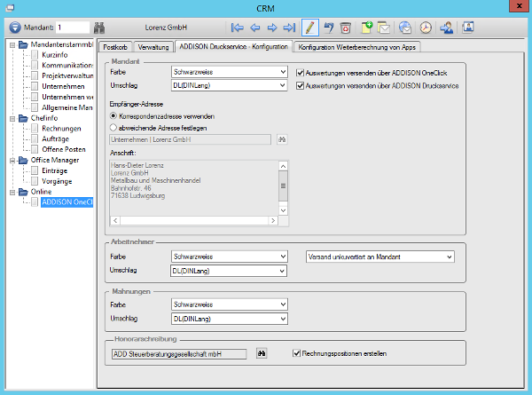Toggle Auswertungen versenden über ADDISON OneClick

coord(300,73)
